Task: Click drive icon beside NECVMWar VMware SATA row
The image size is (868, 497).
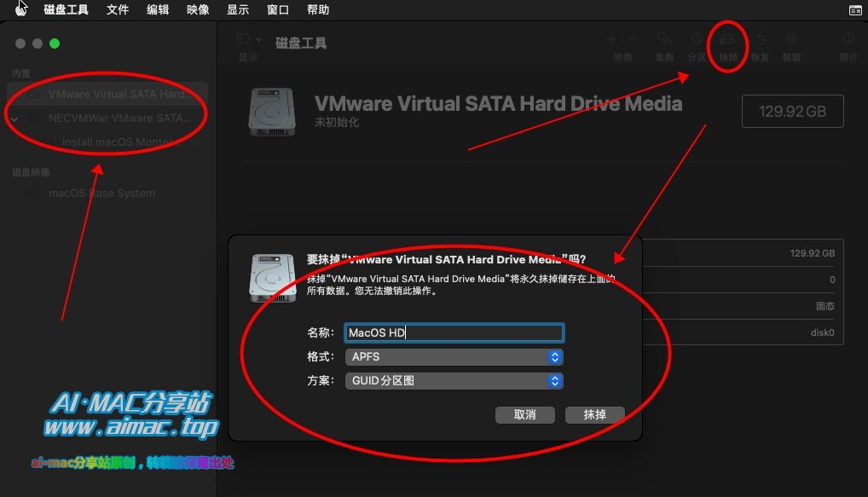Action: click(x=34, y=118)
